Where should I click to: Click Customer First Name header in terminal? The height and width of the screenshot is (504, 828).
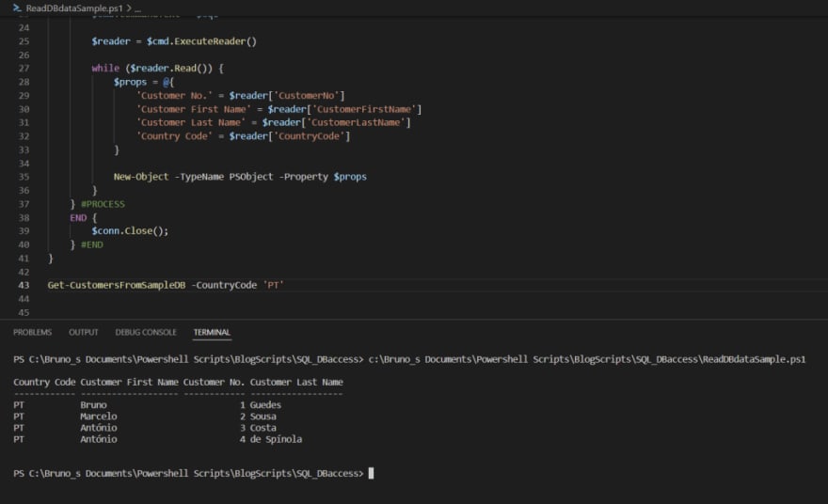click(x=130, y=382)
